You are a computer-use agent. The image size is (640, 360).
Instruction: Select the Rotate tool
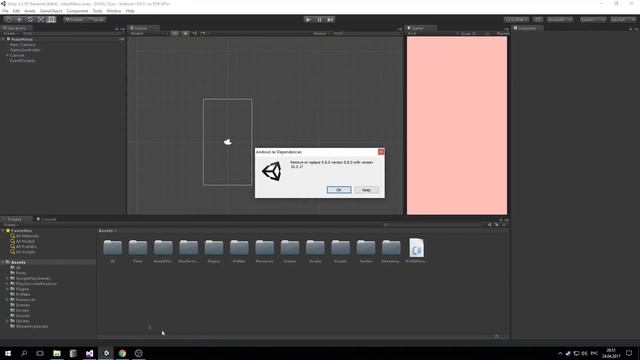(x=30, y=20)
